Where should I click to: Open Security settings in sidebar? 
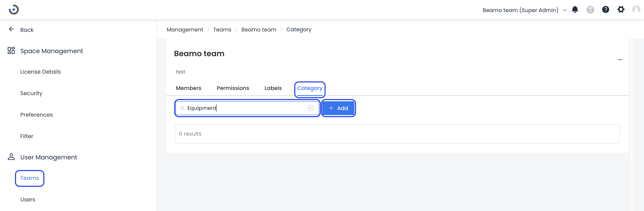pyautogui.click(x=31, y=93)
